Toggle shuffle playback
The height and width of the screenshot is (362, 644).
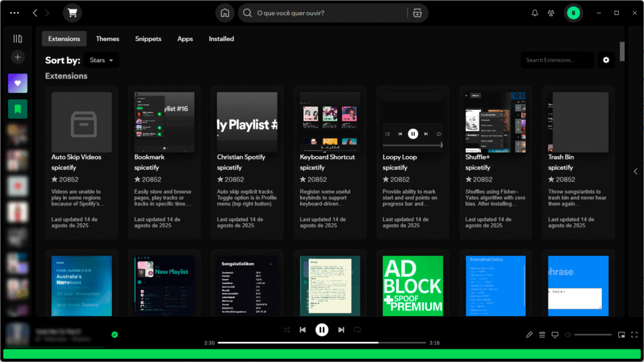point(286,330)
